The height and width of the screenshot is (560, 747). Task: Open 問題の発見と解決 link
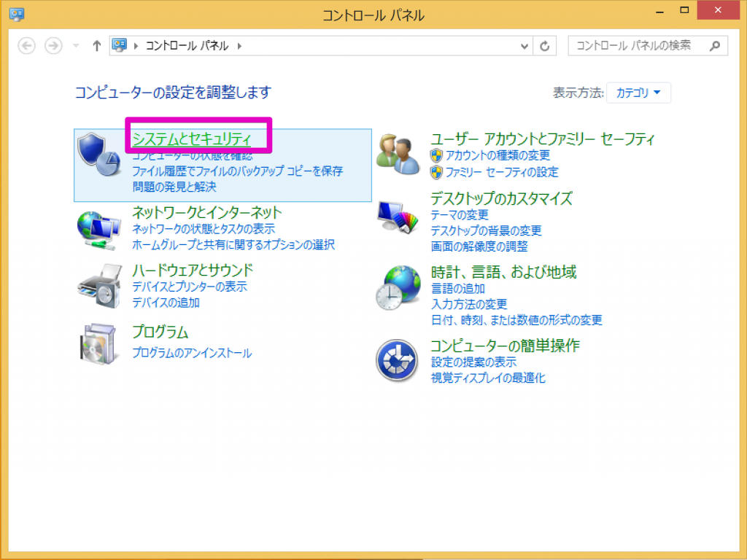tap(174, 187)
